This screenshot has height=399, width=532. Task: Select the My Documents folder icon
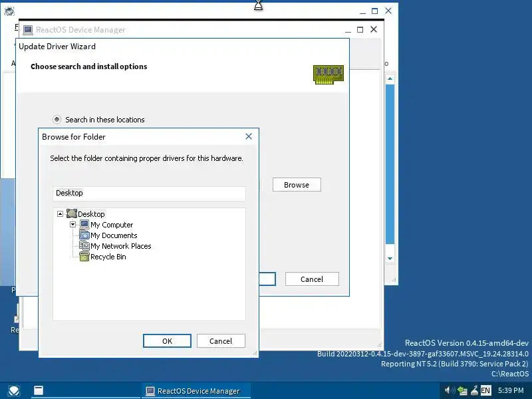tap(84, 235)
